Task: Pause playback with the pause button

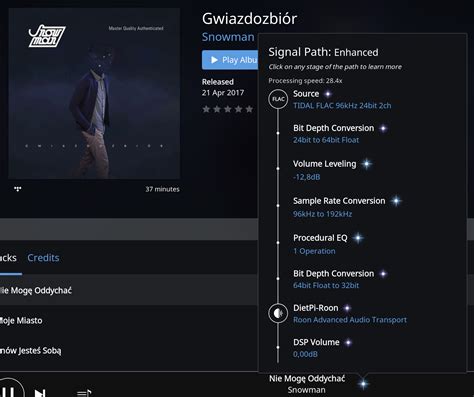Action: tap(9, 390)
